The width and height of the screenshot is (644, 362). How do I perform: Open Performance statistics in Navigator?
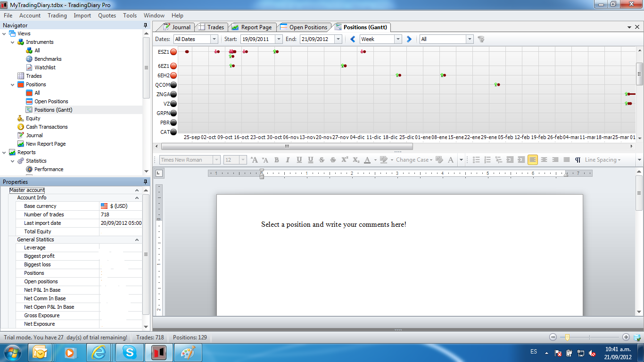(x=49, y=169)
